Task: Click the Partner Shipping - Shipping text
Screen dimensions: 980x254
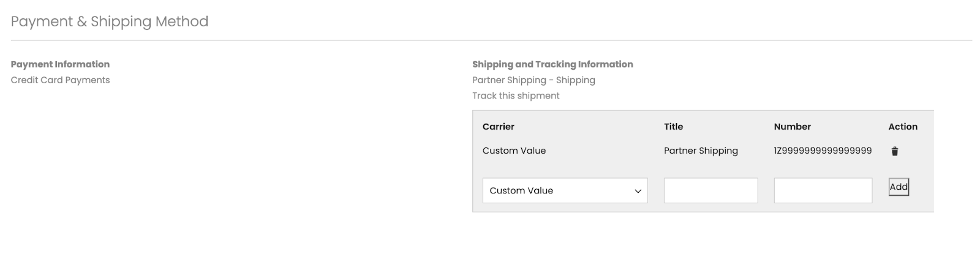Action: pos(533,80)
